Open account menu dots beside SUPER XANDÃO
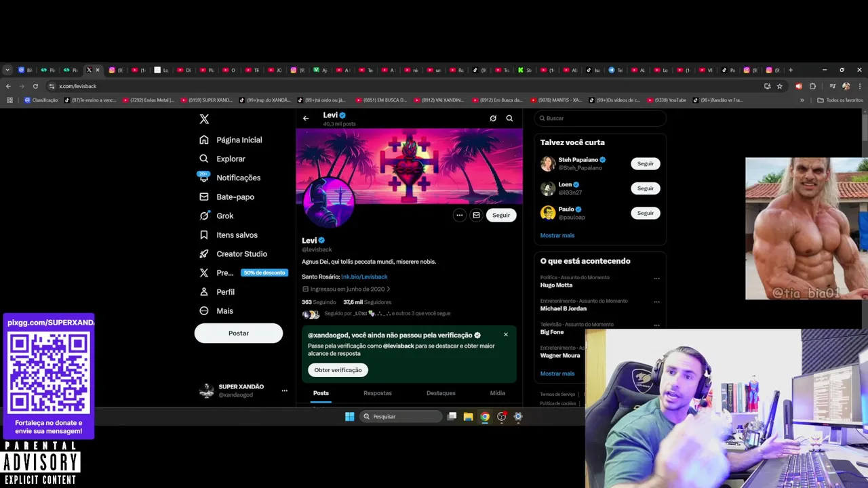Viewport: 868px width, 488px height. [x=285, y=390]
